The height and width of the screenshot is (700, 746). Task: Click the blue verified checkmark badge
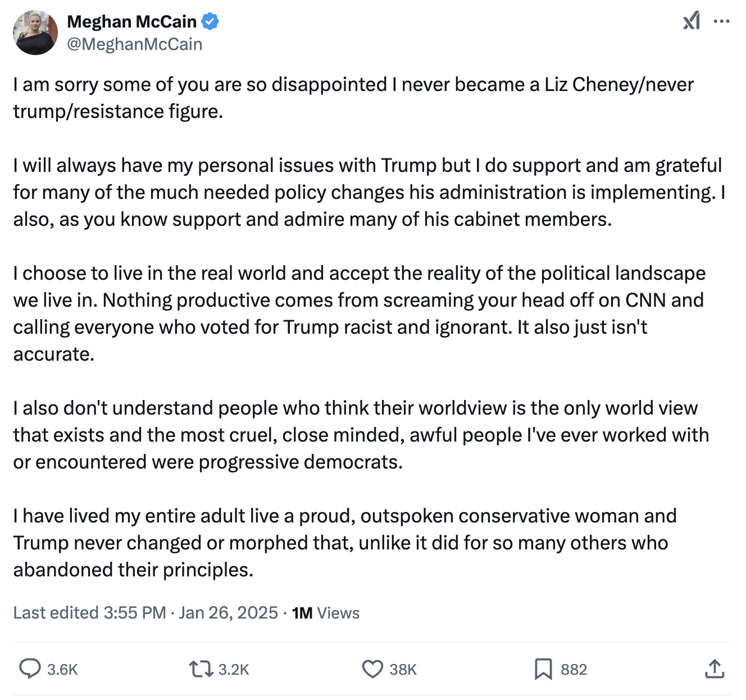point(210,22)
